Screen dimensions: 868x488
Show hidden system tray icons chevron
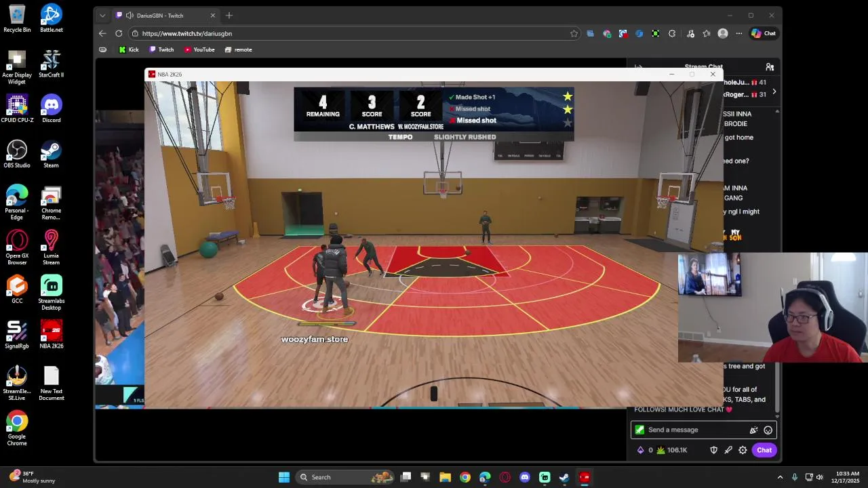pyautogui.click(x=780, y=477)
